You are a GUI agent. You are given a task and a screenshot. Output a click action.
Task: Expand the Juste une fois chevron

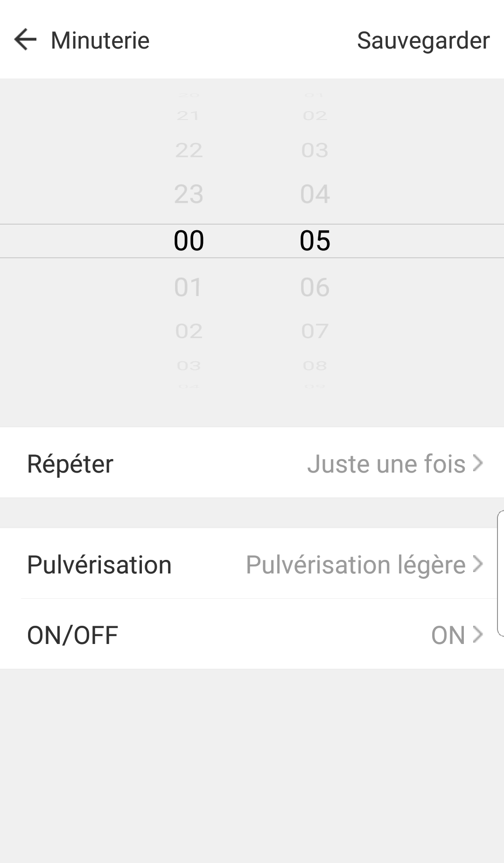(477, 463)
